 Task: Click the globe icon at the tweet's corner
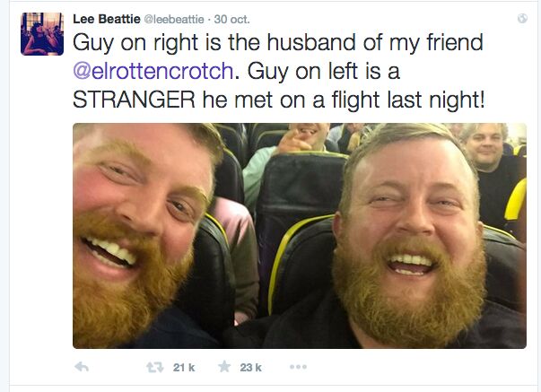point(522,18)
